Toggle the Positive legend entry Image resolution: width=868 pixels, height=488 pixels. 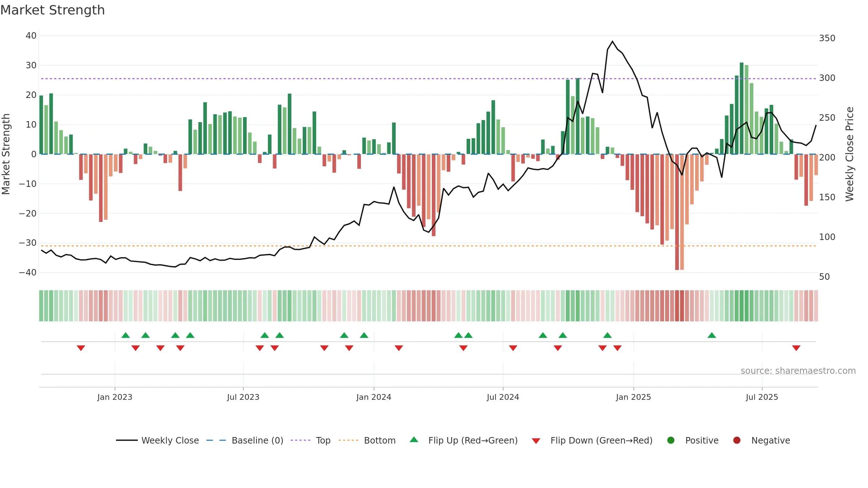click(693, 440)
